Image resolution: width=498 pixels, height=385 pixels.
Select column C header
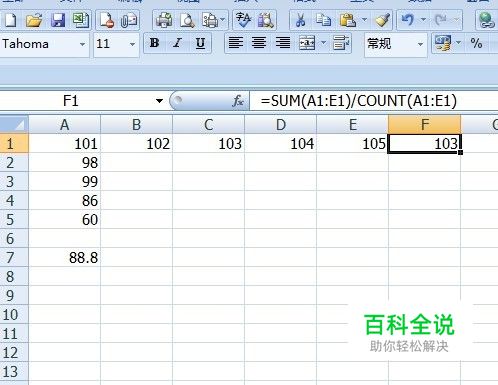click(209, 125)
